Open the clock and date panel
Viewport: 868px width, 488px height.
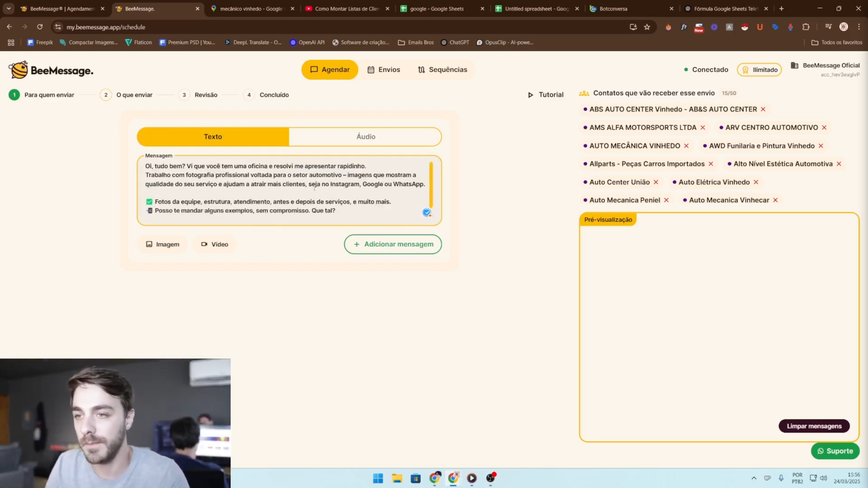[x=847, y=478]
